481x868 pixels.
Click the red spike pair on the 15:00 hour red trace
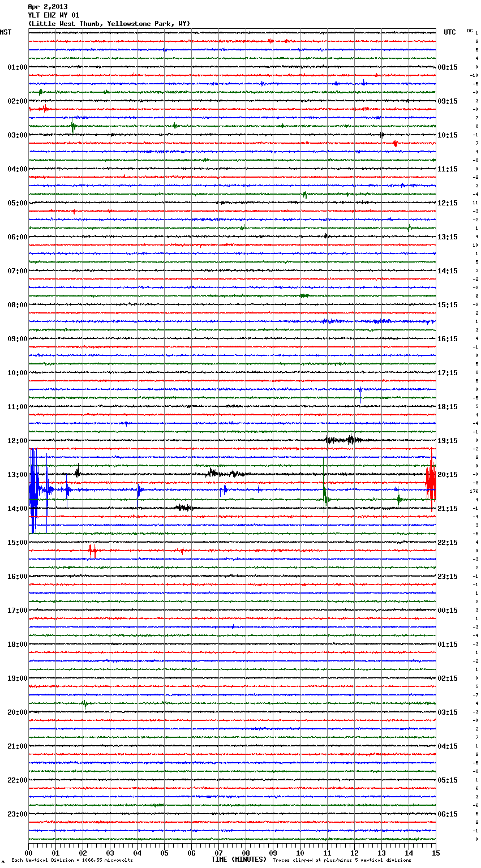coord(92,550)
